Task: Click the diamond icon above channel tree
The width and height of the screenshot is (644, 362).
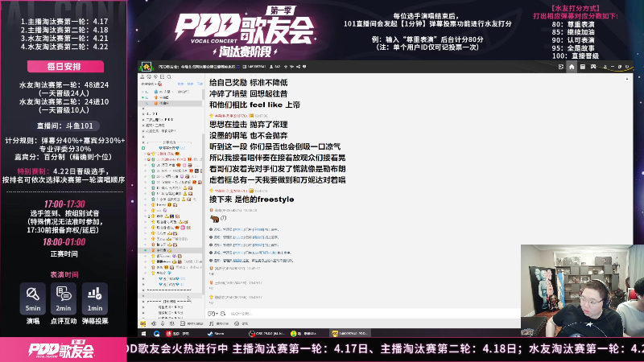Action: 155,76
